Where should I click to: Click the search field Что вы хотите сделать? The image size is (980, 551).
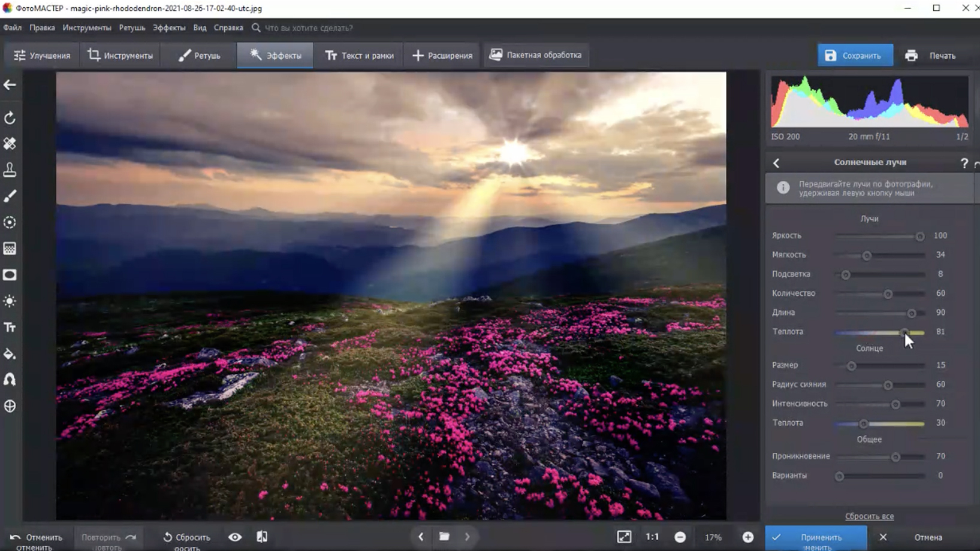(309, 28)
